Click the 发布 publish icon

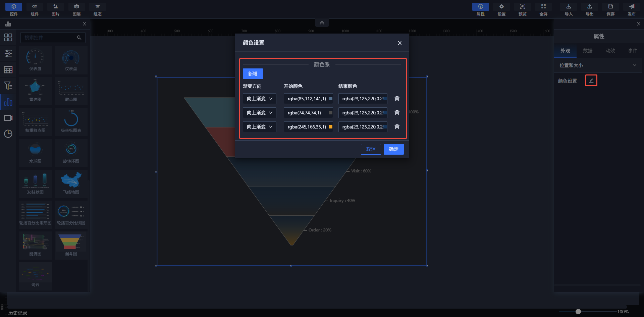[632, 9]
